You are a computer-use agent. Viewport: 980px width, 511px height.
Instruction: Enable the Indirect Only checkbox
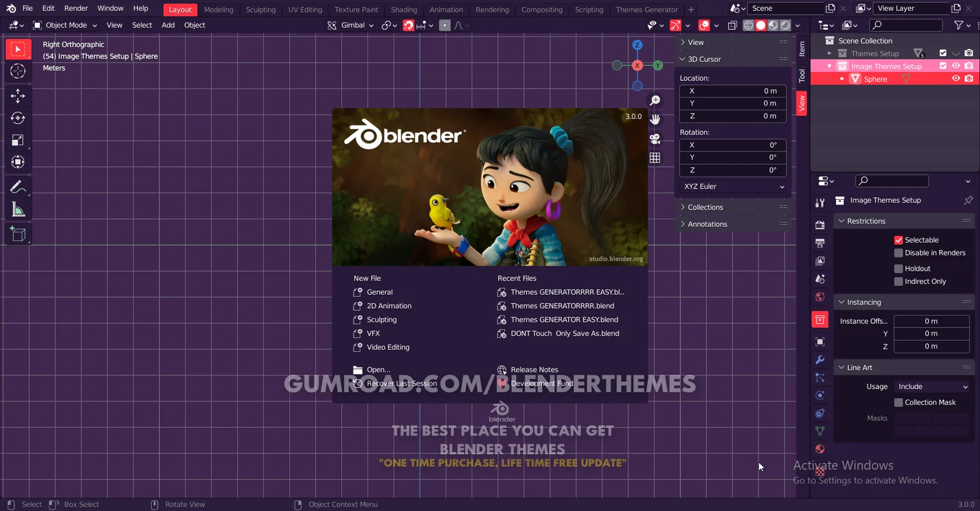[899, 281]
